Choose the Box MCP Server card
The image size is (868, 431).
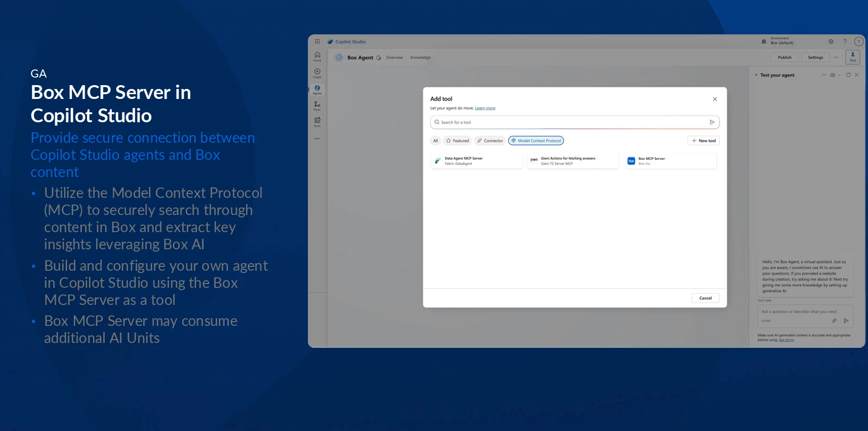point(670,161)
